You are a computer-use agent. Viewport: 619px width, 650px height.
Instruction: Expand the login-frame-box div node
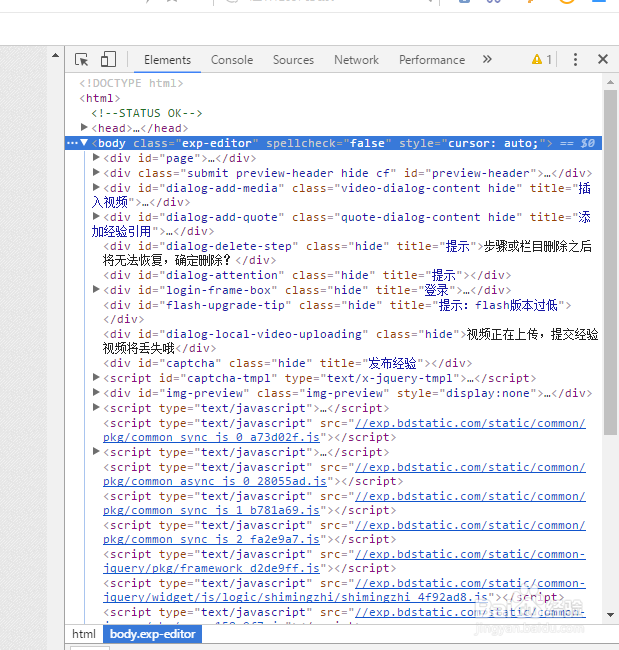point(96,289)
